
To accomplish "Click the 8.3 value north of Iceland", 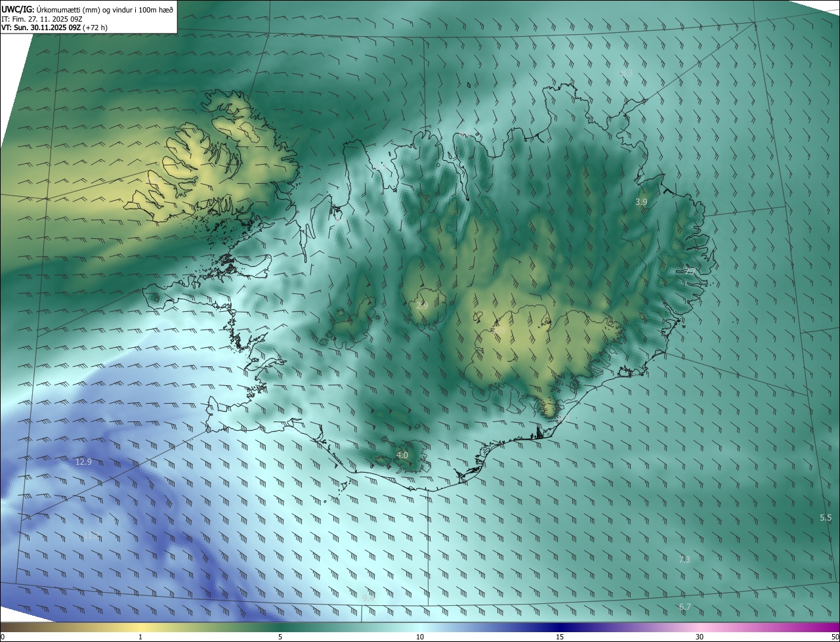I will (627, 74).
